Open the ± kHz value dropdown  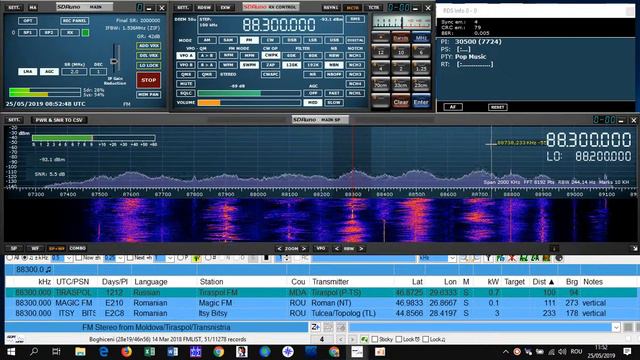(69, 258)
